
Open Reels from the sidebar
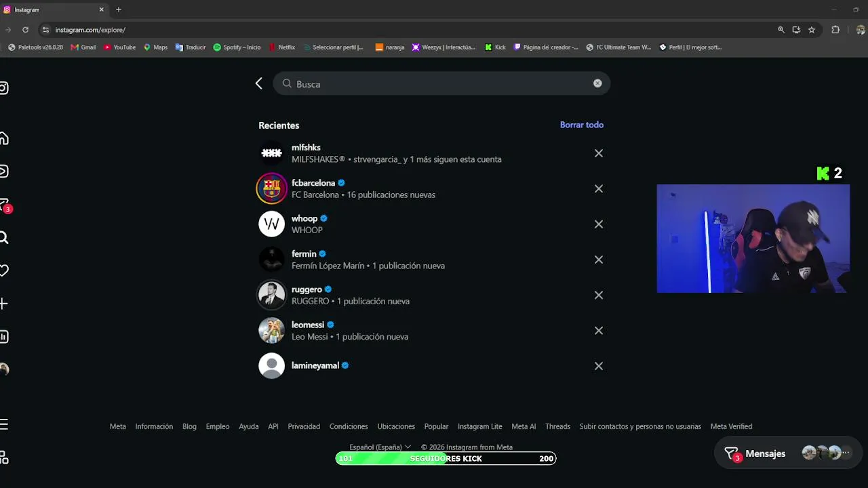(3, 171)
